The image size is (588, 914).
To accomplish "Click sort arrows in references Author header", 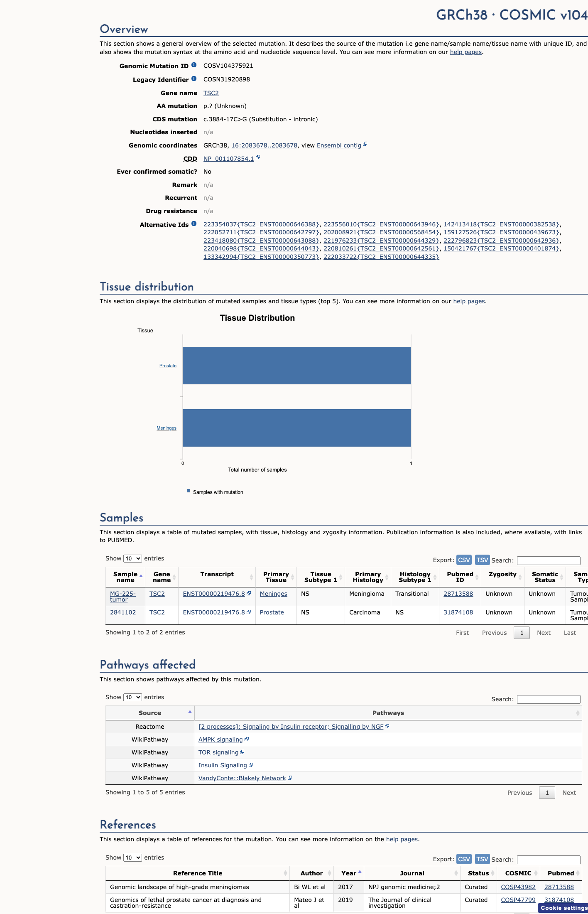I will click(329, 873).
